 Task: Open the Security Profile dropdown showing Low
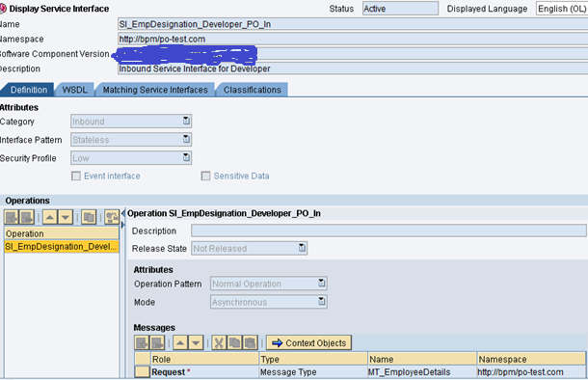[x=186, y=157]
